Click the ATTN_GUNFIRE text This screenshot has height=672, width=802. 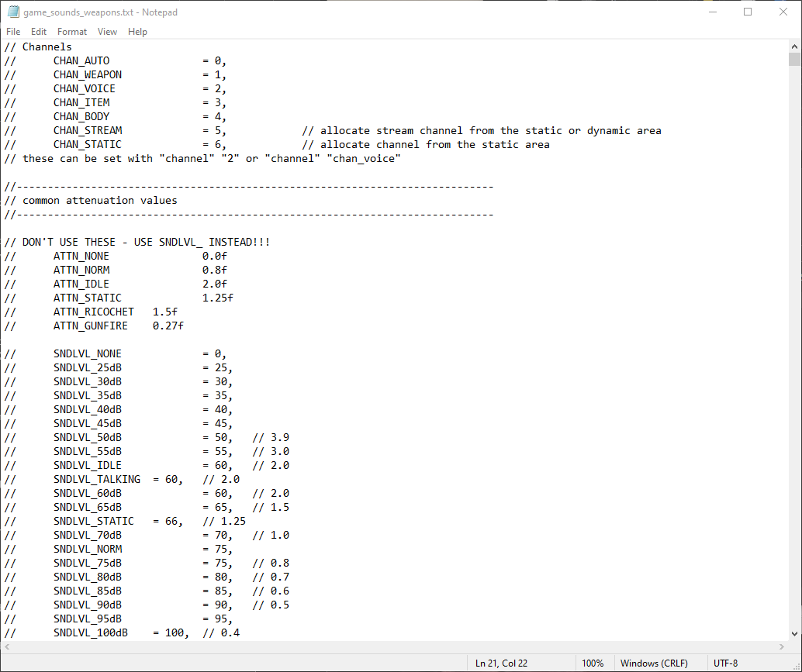(x=91, y=326)
